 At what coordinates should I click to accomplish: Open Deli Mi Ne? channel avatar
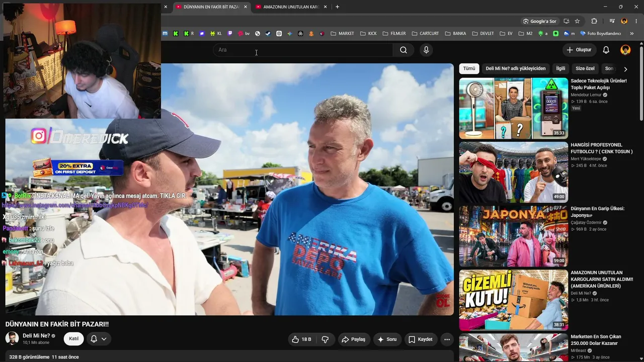coord(12,338)
